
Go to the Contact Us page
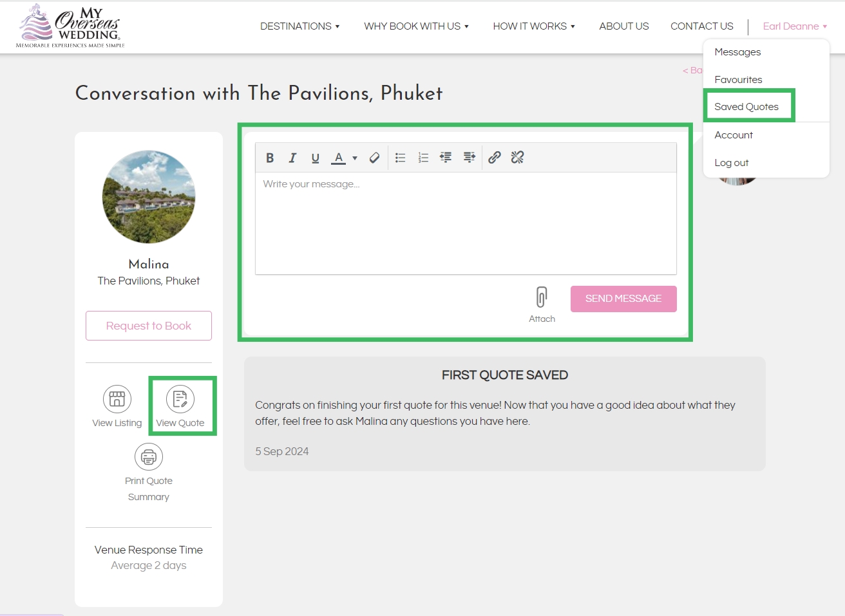click(x=702, y=26)
